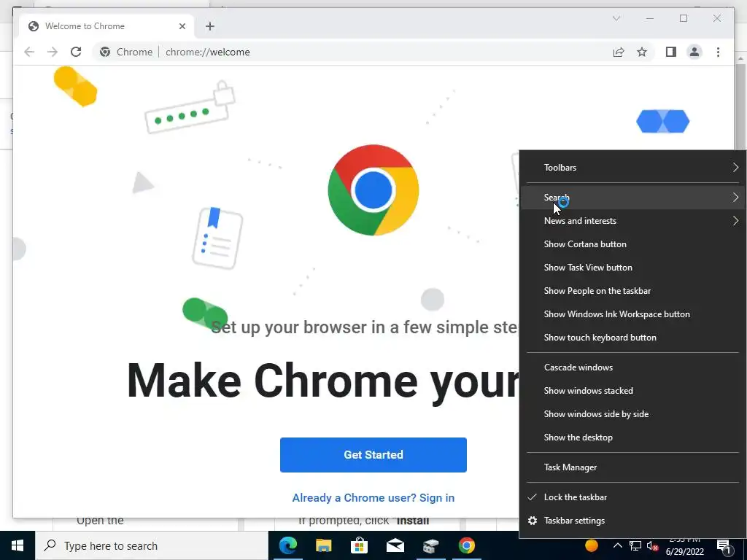Open Taskbar settings

point(632,521)
